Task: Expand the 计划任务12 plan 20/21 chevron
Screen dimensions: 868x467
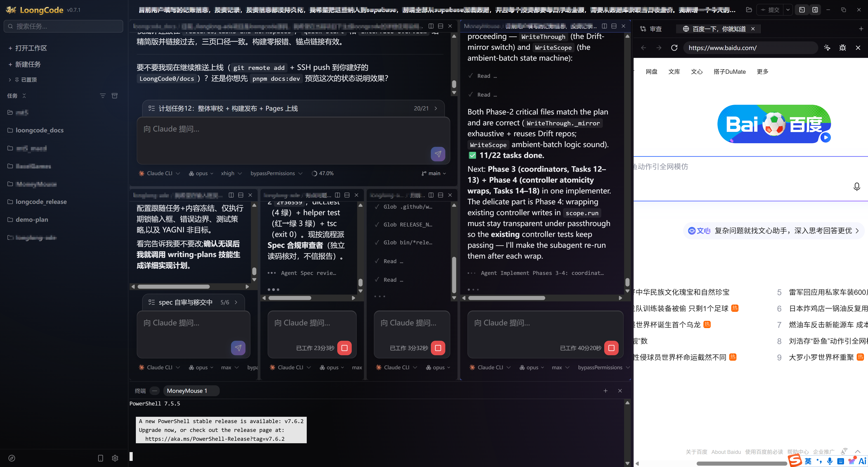Action: pos(436,108)
